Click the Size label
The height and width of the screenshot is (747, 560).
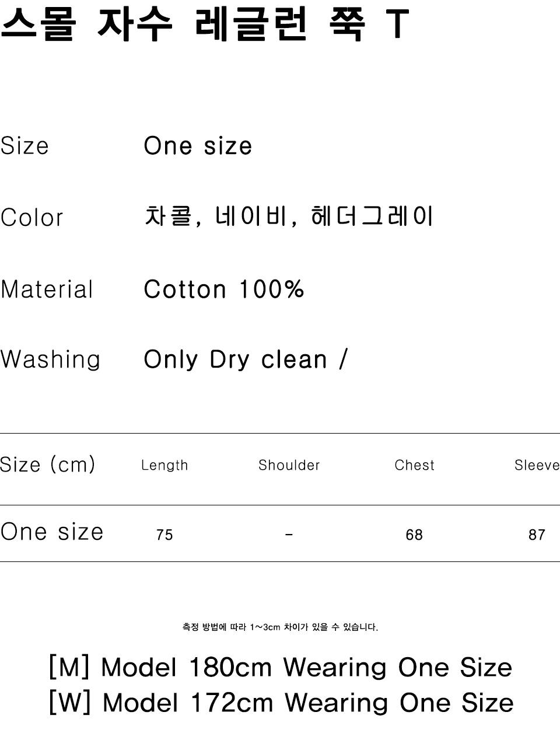[x=24, y=146]
